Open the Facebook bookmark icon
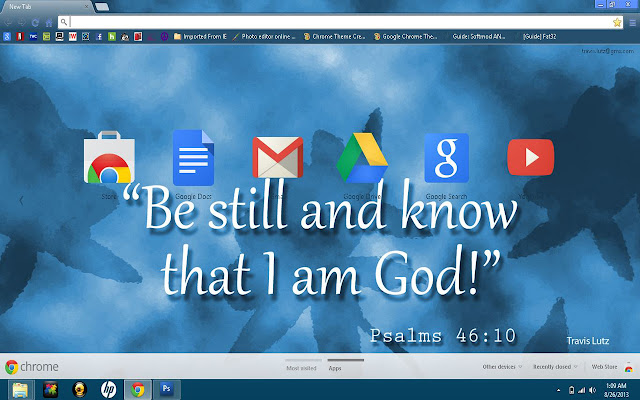Image resolution: width=640 pixels, height=400 pixels. 99,37
